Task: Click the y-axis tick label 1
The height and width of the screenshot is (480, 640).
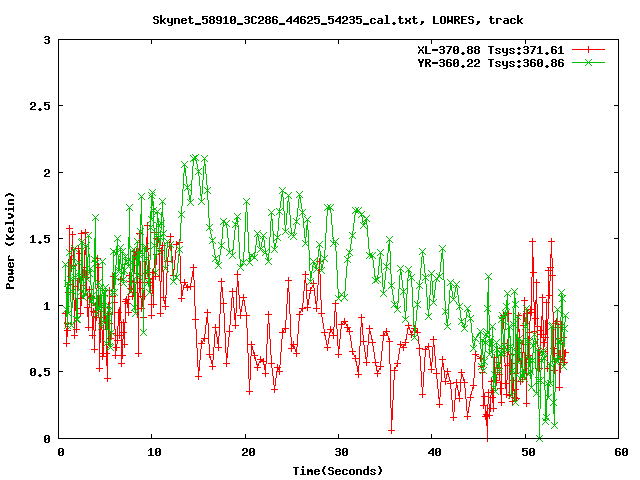Action: pyautogui.click(x=47, y=306)
